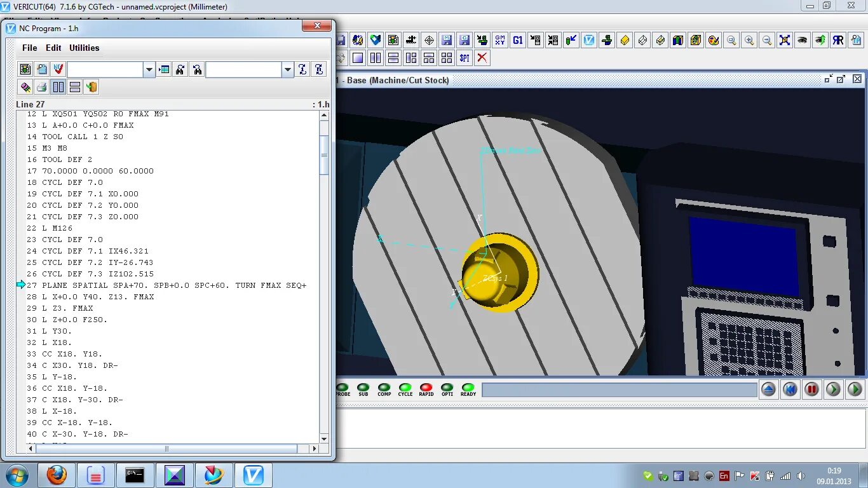Viewport: 868px width, 488px height.
Task: Click the find forward binoculars icon
Action: 180,69
